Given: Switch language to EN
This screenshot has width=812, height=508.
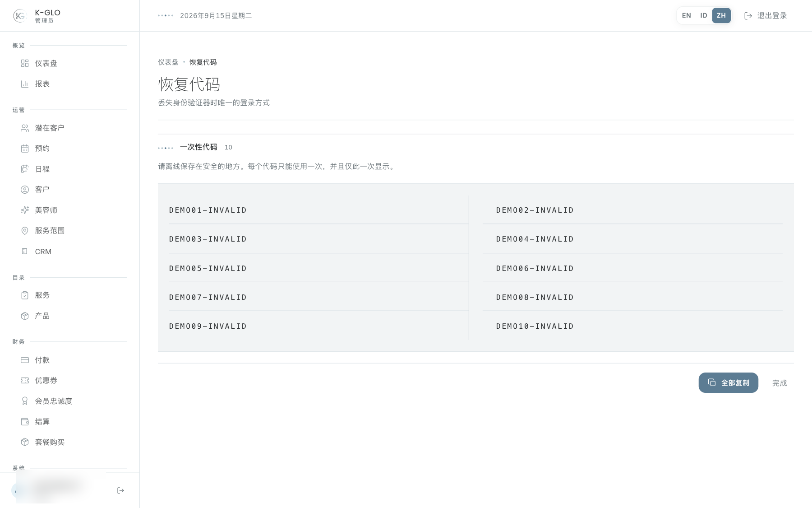Looking at the screenshot, I should [x=686, y=15].
